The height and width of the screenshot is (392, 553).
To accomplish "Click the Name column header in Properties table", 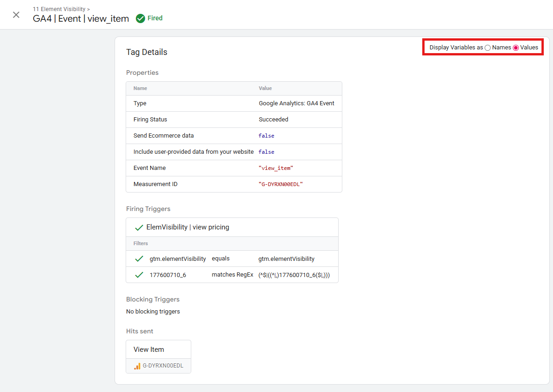I will (140, 89).
